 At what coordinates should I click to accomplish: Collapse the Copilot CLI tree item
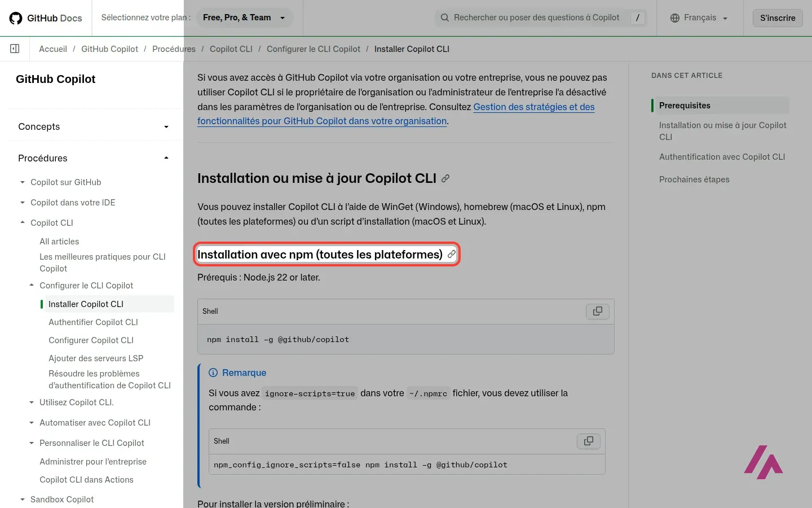(x=23, y=223)
